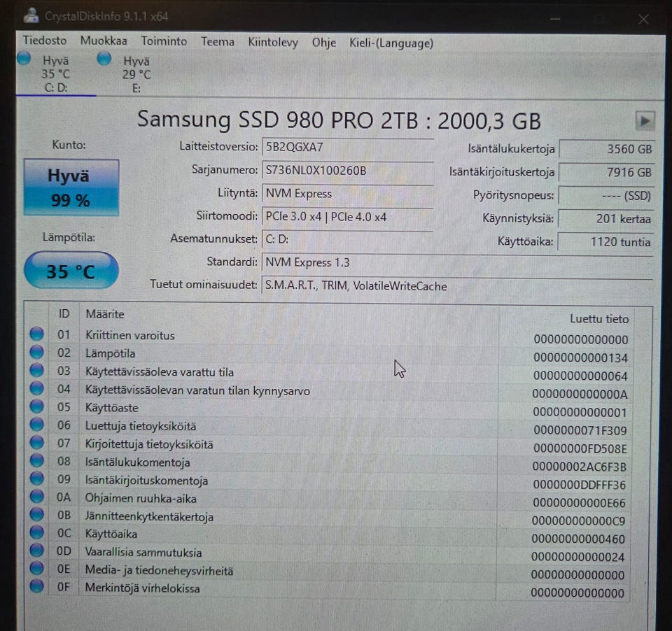Screen dimensions: 672x631
Task: Click the Luettu tieto column header
Action: point(599,319)
